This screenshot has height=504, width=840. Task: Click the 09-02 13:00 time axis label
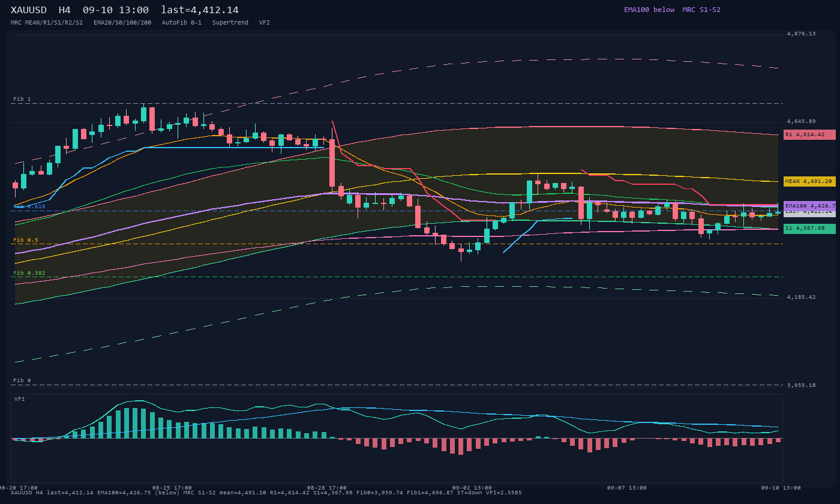(x=472, y=488)
